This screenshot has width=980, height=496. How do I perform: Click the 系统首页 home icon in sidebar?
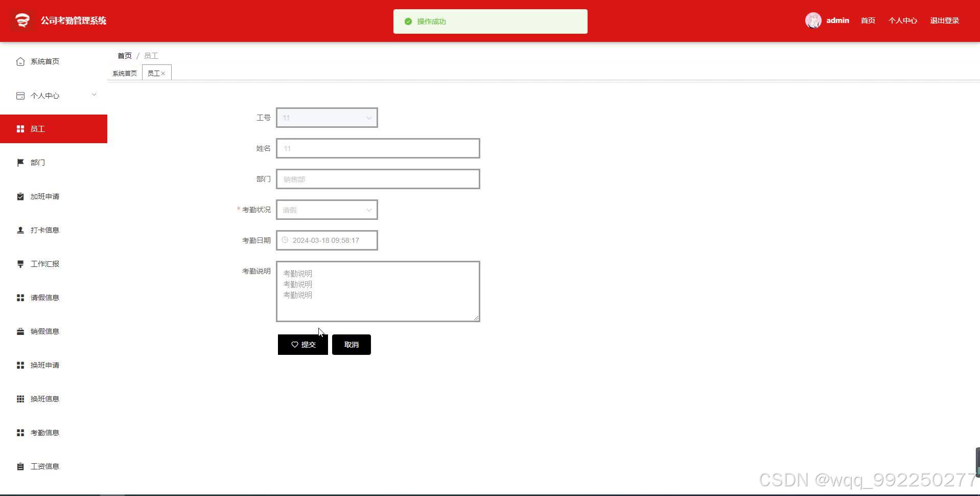[x=20, y=61]
